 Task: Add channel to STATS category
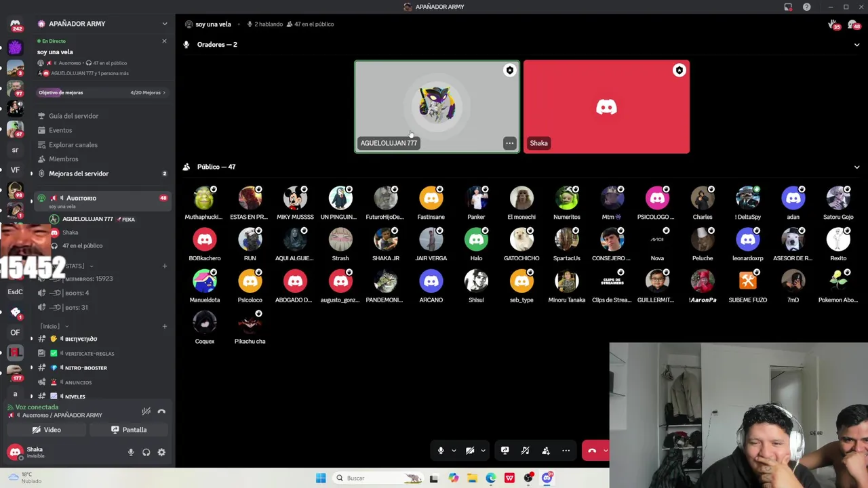pos(165,266)
